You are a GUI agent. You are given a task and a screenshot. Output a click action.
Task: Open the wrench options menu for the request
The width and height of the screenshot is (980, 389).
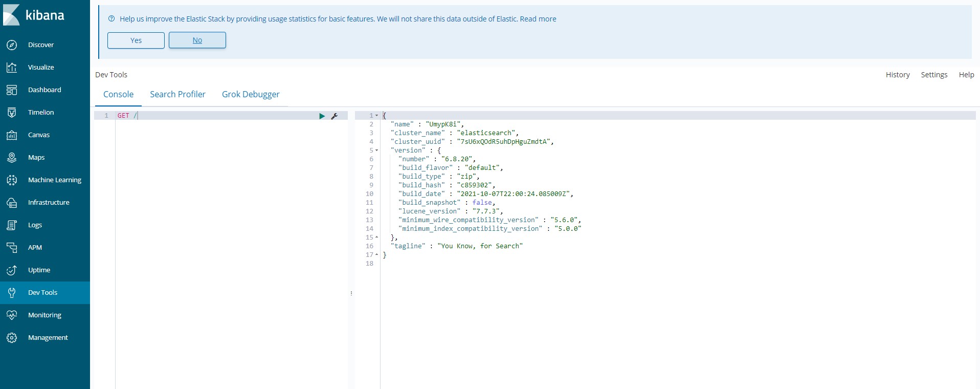335,116
